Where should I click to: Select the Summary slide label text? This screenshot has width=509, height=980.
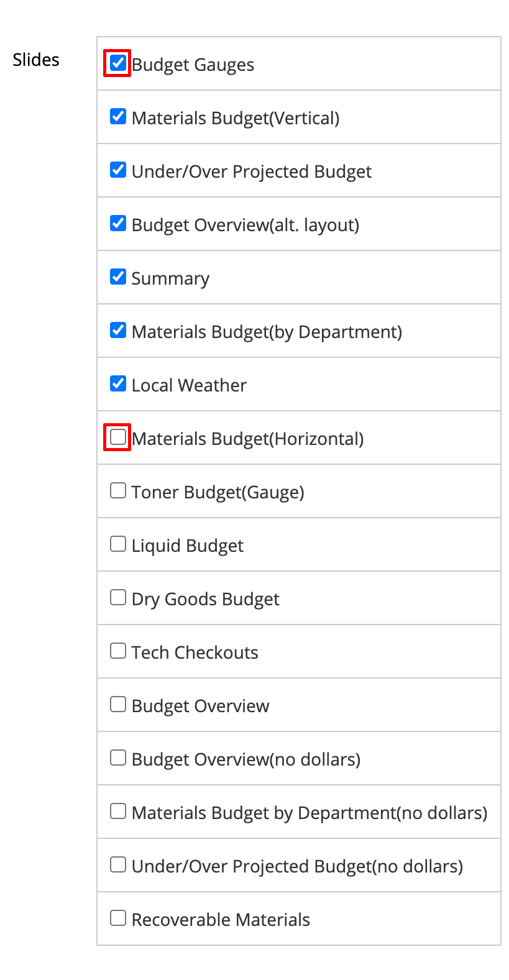170,278
